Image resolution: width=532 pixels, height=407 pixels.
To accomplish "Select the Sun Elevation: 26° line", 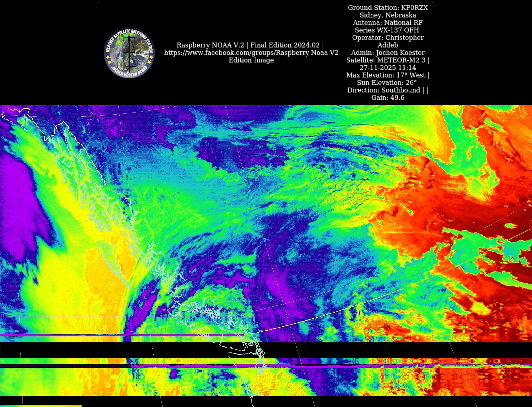I will pos(387,83).
